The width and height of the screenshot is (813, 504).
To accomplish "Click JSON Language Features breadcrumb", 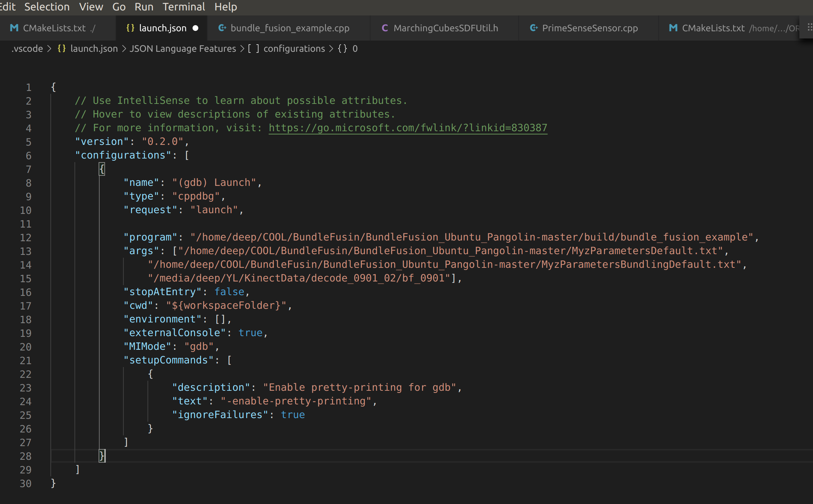I will [183, 49].
